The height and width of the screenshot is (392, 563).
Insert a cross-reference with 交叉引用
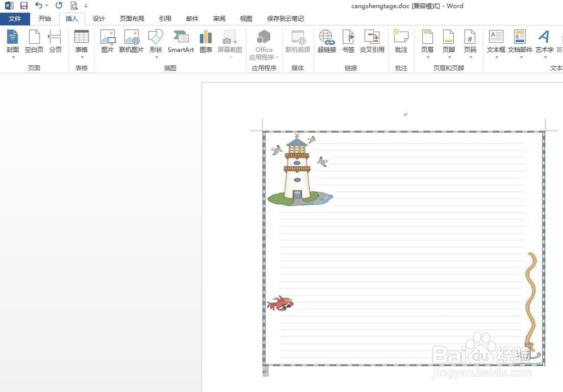[x=372, y=41]
